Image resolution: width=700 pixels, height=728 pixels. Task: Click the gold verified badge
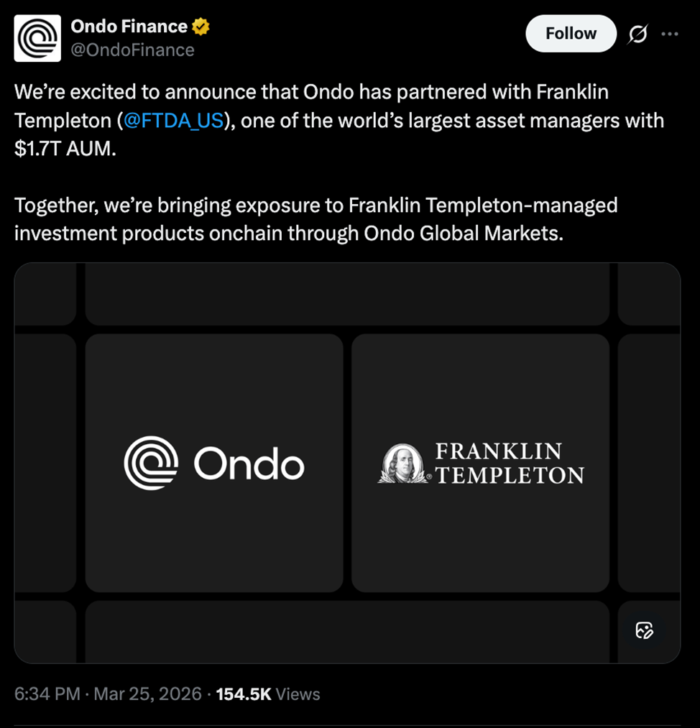coord(201,27)
